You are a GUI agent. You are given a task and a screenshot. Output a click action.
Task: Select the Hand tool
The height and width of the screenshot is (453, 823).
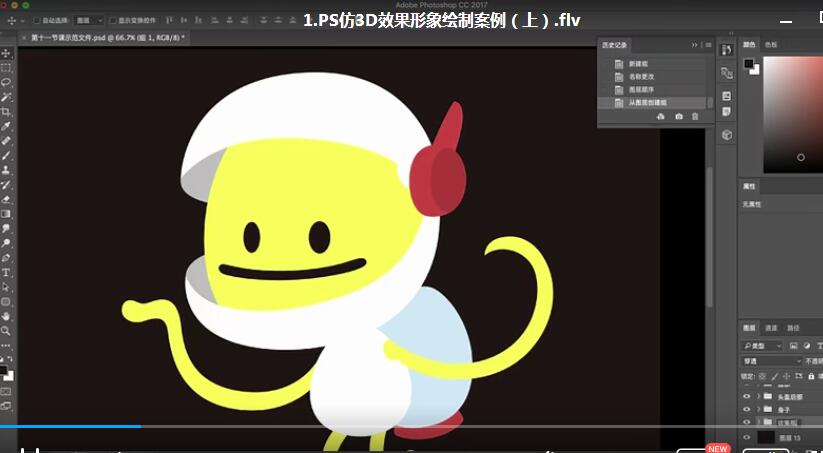coord(6,316)
